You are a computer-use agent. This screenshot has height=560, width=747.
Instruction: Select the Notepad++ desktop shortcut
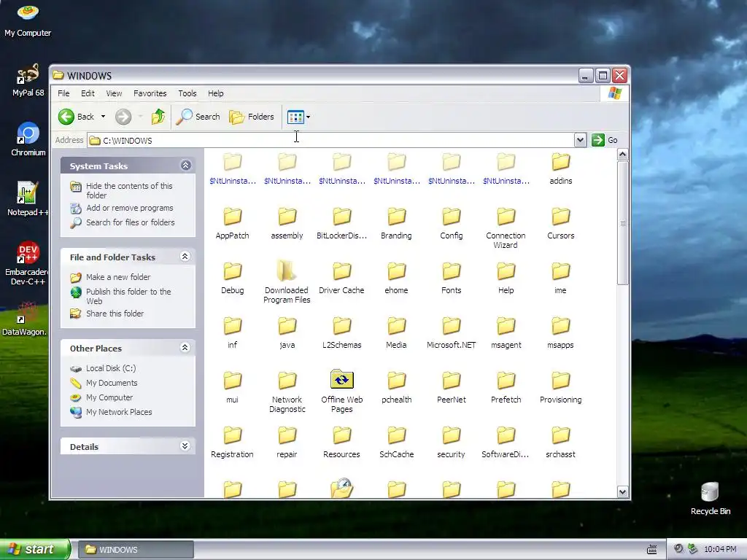[28, 198]
